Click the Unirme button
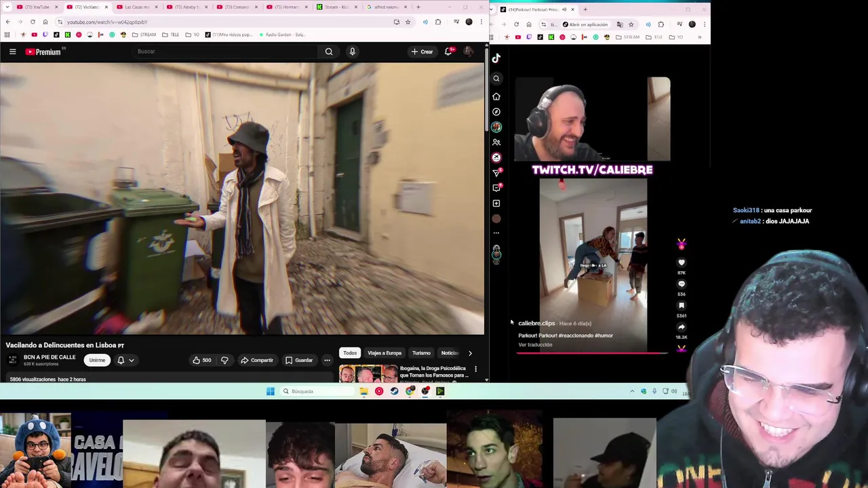The width and height of the screenshot is (868, 488). pos(97,361)
